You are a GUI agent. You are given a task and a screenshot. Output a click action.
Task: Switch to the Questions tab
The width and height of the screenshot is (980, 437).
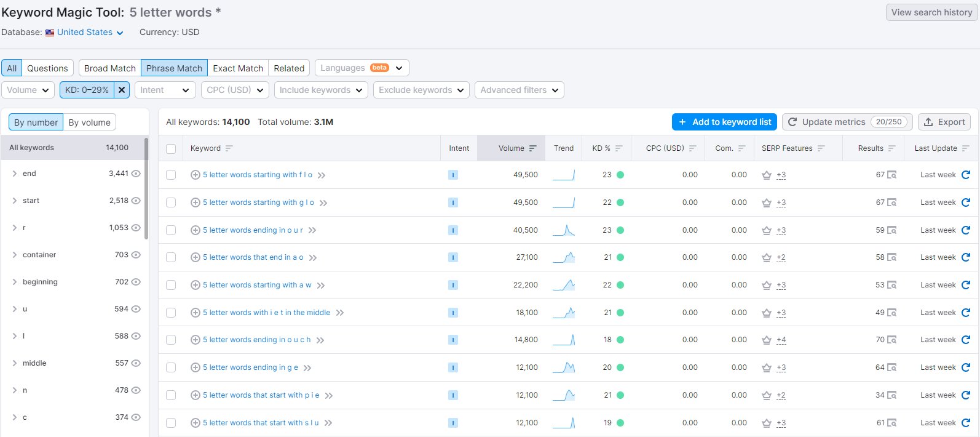pos(47,68)
